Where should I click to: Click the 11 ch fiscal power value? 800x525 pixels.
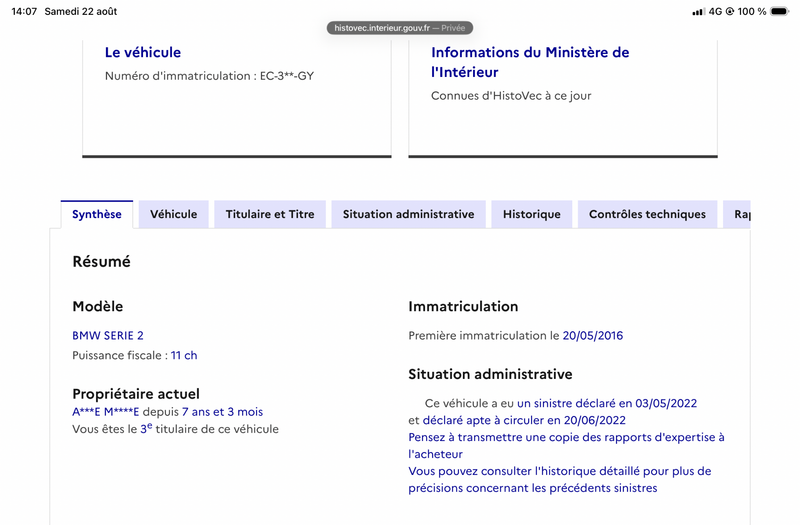[x=184, y=356]
